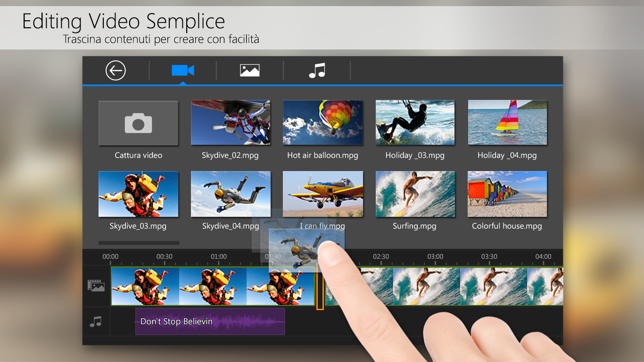The image size is (644, 362).
Task: Click the Surfing.mpg file name
Action: (414, 226)
